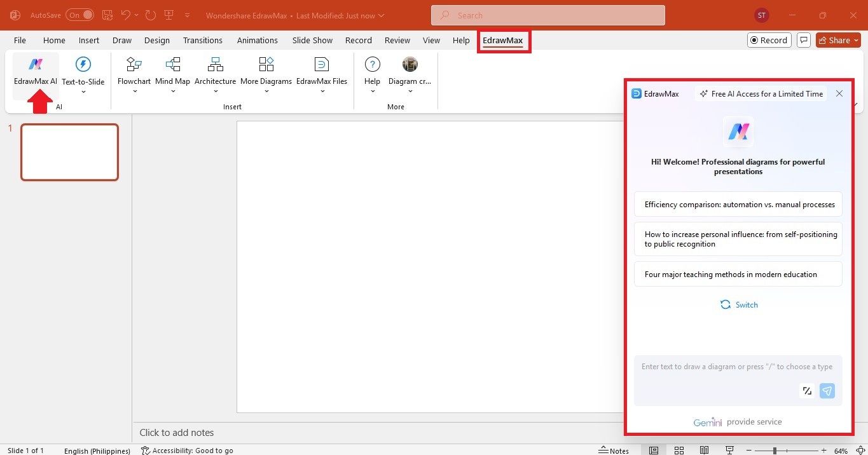This screenshot has height=455, width=868.
Task: Click the Redo icon in title bar
Action: (x=150, y=15)
